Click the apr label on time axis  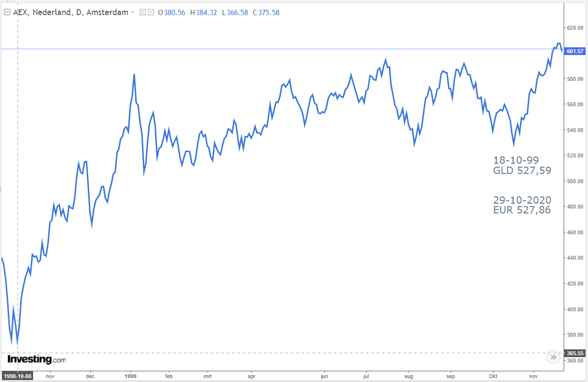click(251, 376)
